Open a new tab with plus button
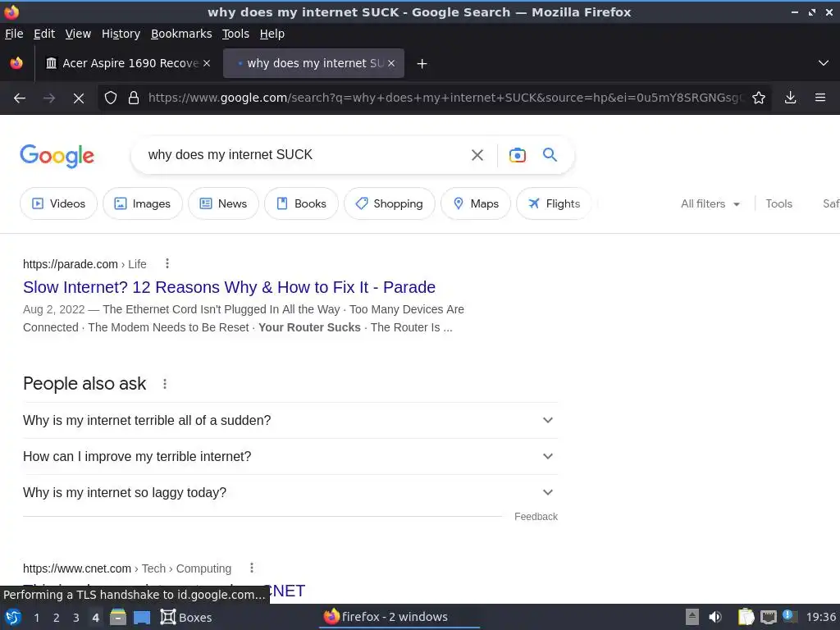840x630 pixels. coord(422,64)
